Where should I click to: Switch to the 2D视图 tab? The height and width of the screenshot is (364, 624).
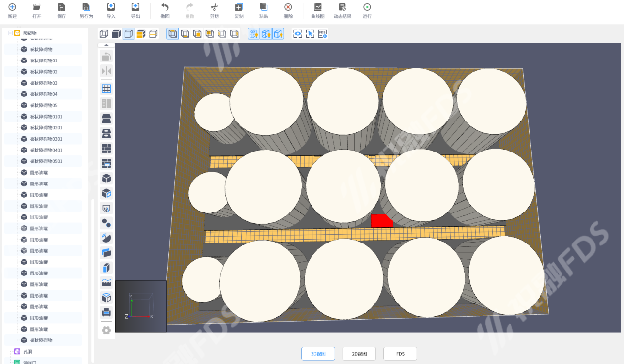coord(359,354)
